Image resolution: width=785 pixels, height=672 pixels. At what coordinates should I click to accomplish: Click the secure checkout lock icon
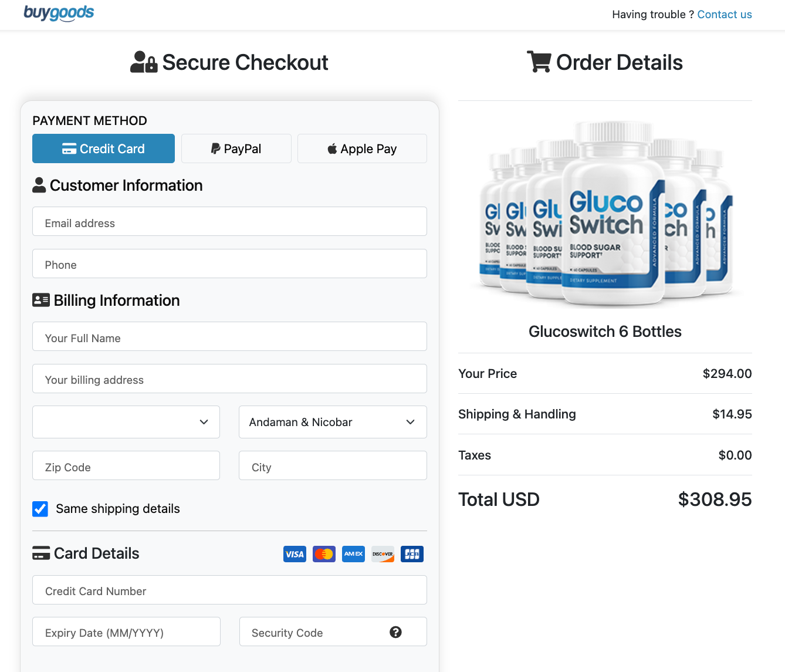[x=144, y=62]
